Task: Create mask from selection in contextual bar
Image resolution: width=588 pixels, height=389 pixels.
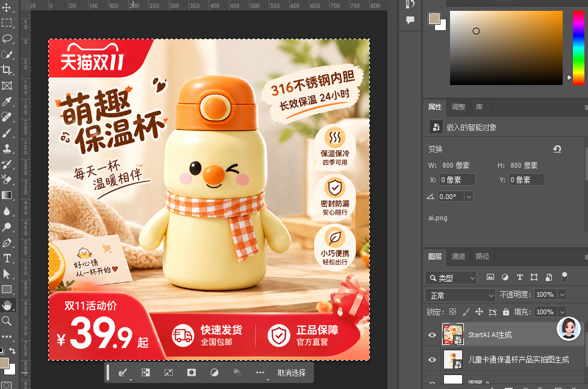Action: click(x=192, y=373)
